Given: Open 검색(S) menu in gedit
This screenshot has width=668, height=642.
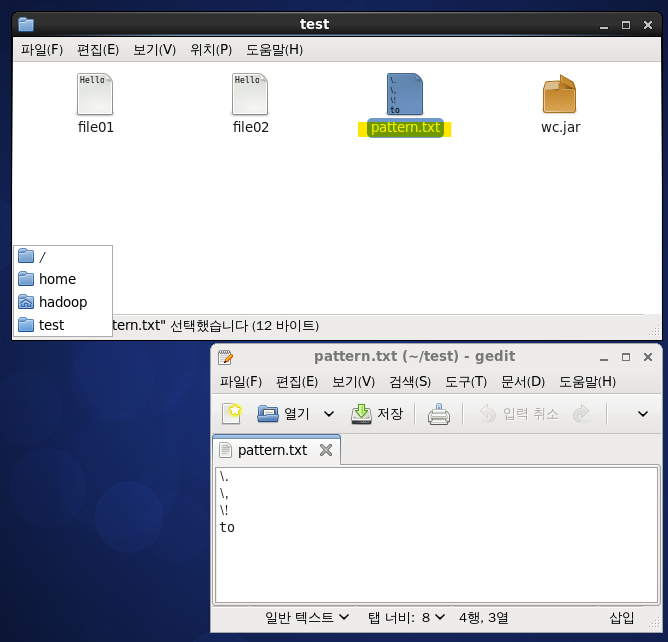Looking at the screenshot, I should coord(410,381).
